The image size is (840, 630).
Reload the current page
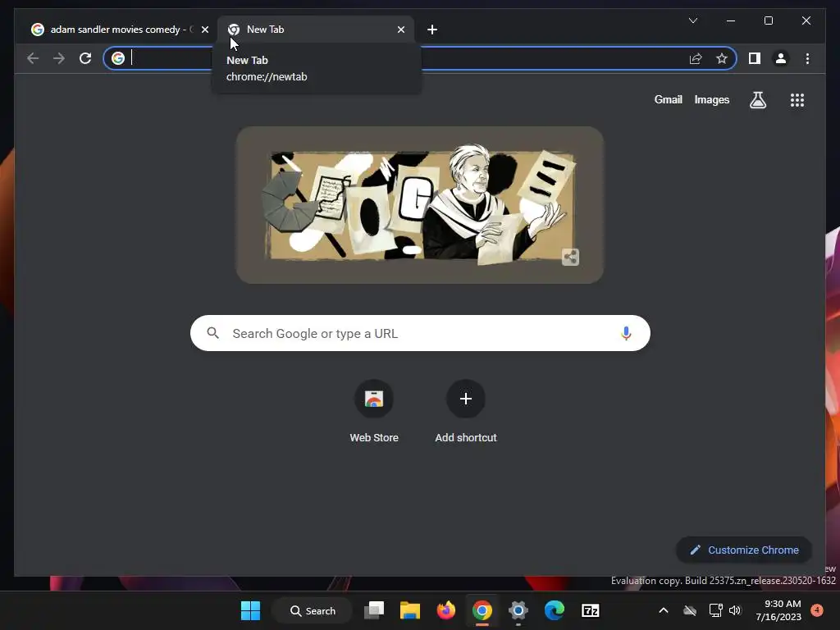[x=85, y=58]
